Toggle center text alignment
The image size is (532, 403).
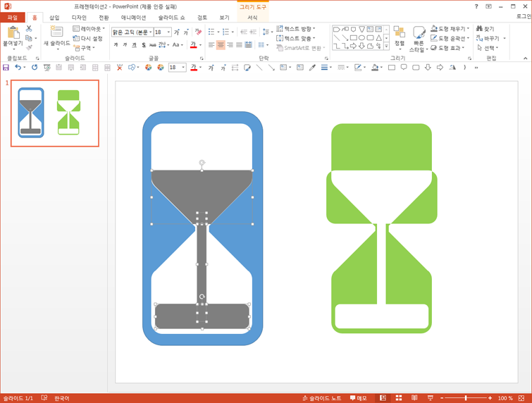click(x=221, y=45)
